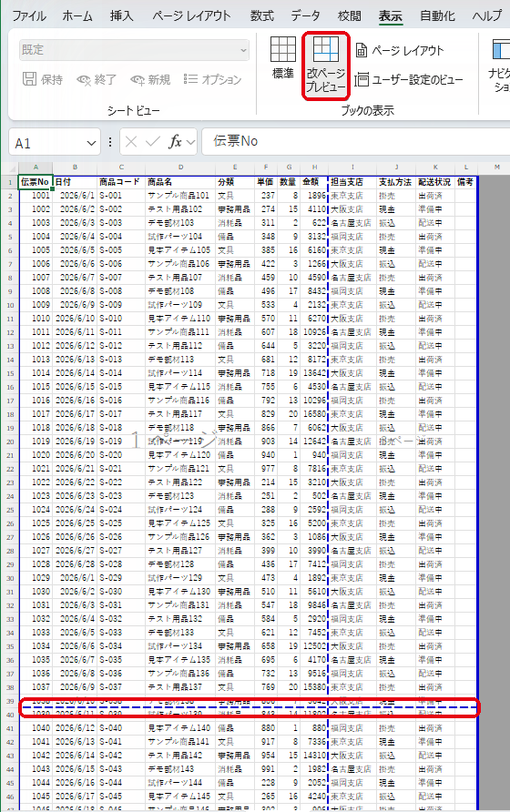Image resolution: width=510 pixels, height=812 pixels.
Task: Click the formula bar confirm checkmark icon
Action: tap(153, 142)
